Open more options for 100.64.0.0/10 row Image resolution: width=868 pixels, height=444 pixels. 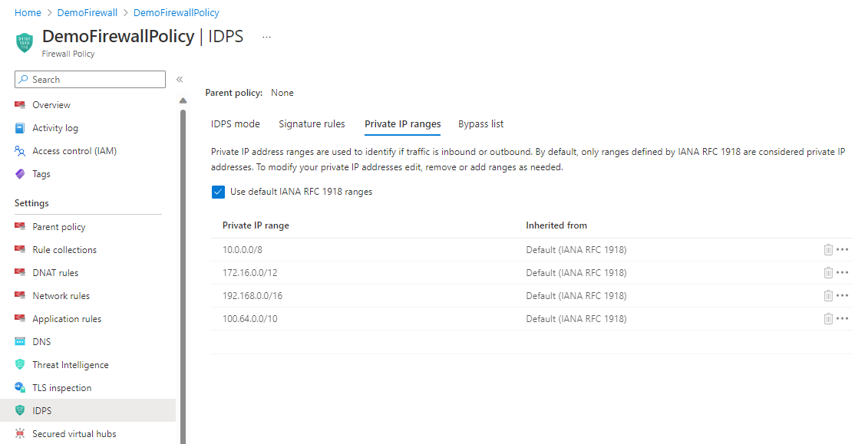click(843, 318)
